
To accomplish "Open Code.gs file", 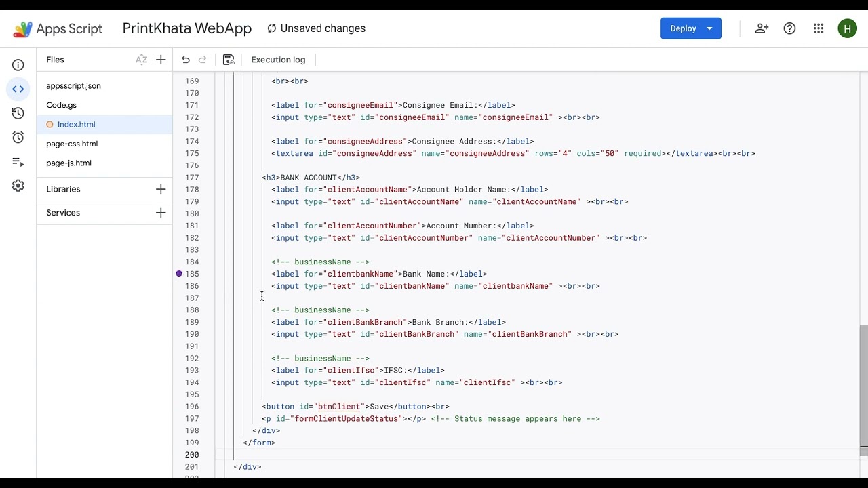I will click(x=61, y=105).
